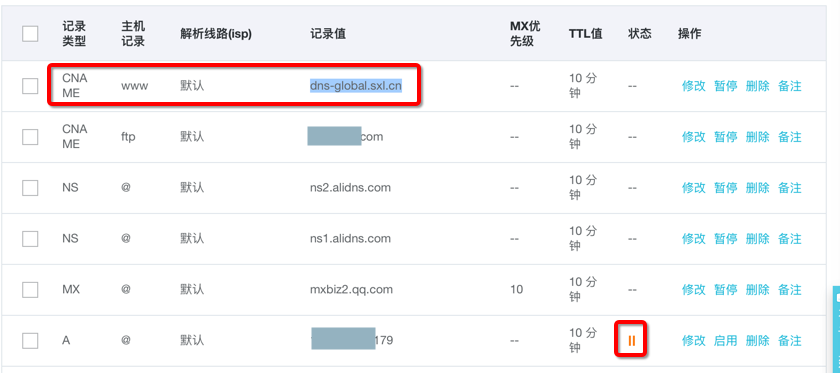840x373 pixels.
Task: Click 暂停 on the www record
Action: (726, 86)
